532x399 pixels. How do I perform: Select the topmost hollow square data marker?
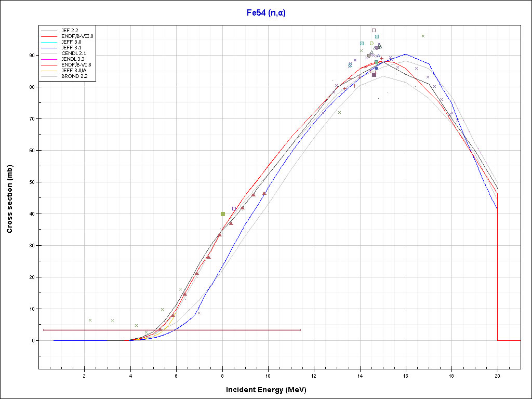coord(374,31)
